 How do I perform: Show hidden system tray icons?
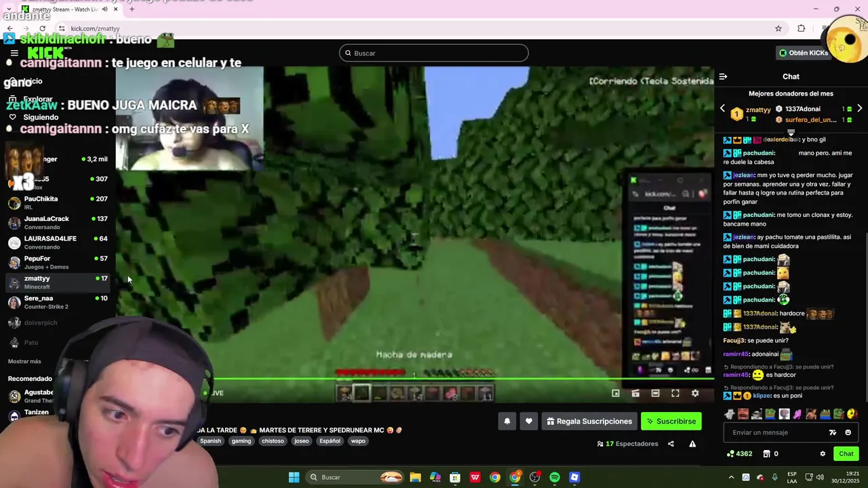coord(731,477)
